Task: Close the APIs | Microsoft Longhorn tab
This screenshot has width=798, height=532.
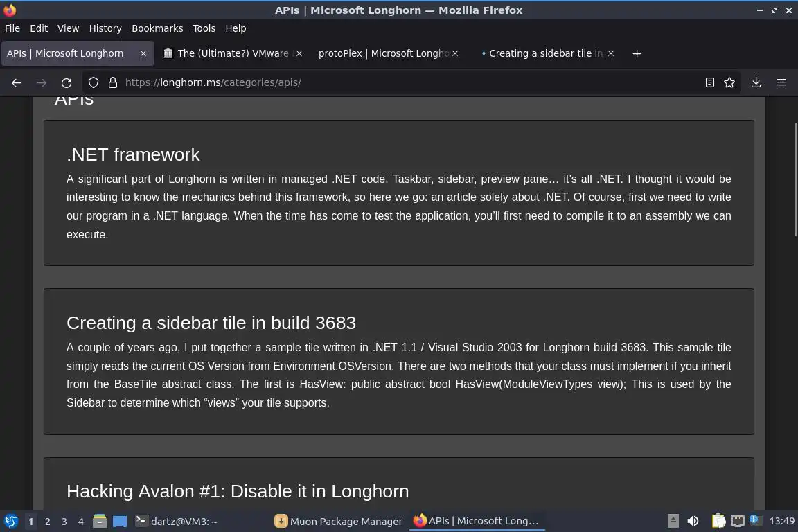Action: [143, 53]
